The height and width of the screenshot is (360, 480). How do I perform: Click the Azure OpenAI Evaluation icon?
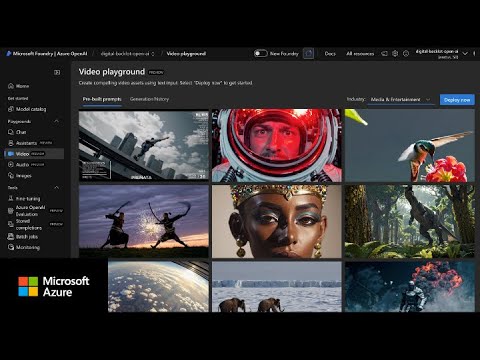point(11,211)
